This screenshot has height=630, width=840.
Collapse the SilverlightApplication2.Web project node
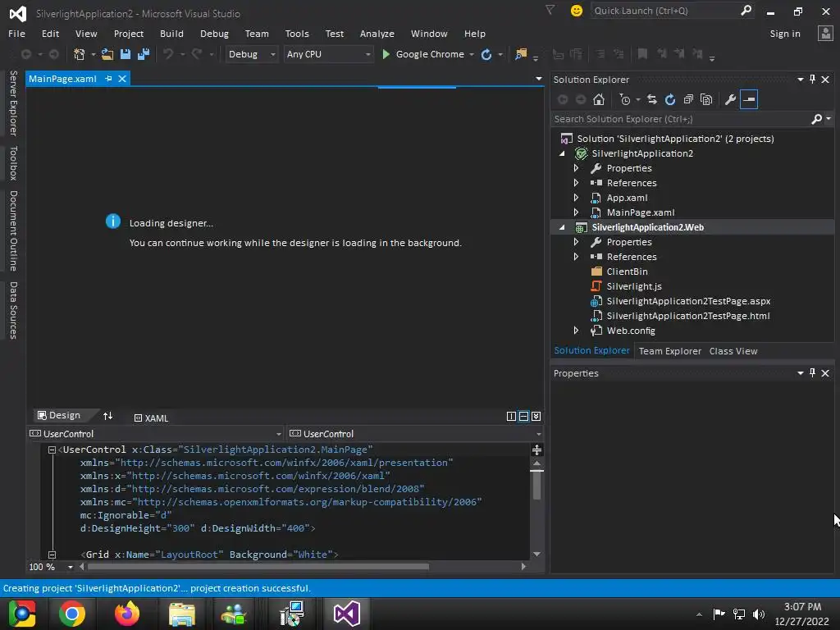point(562,228)
